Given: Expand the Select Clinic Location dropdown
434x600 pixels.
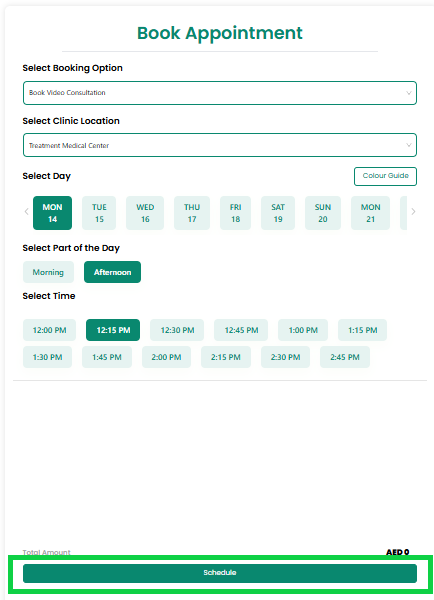Looking at the screenshot, I should (220, 145).
